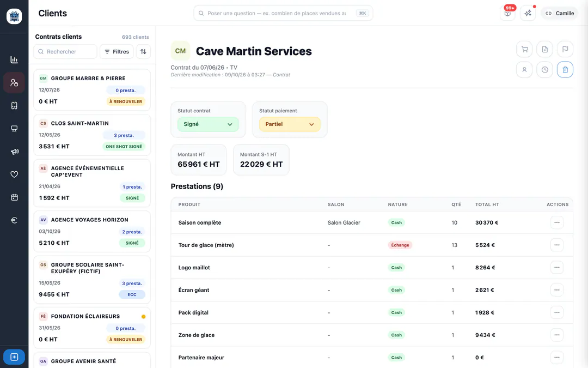
Task: Click the À RENOUVELER badge on Groupe Marbre
Action: 126,101
